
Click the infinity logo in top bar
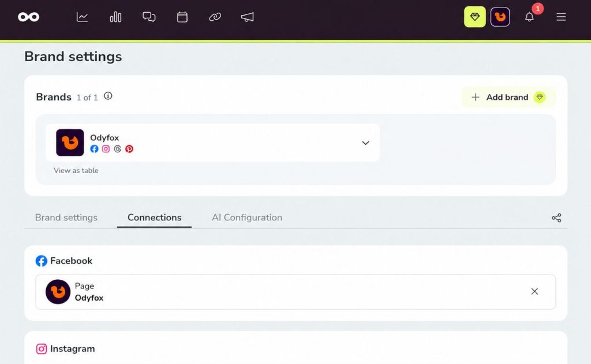[29, 17]
